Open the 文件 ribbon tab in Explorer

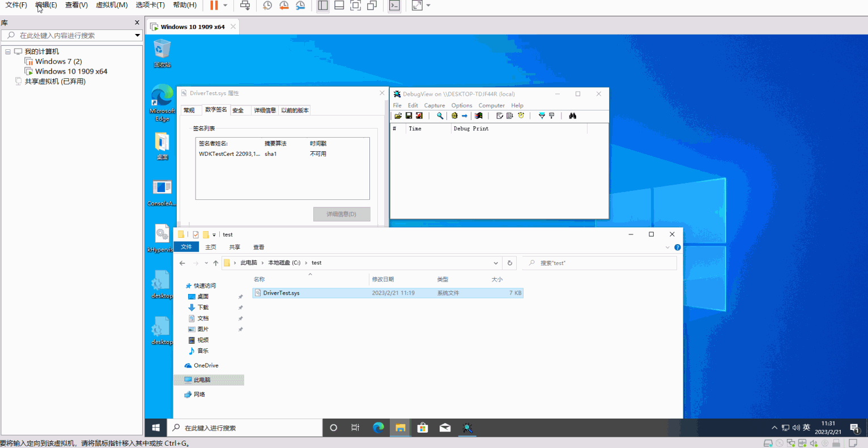[x=186, y=247]
